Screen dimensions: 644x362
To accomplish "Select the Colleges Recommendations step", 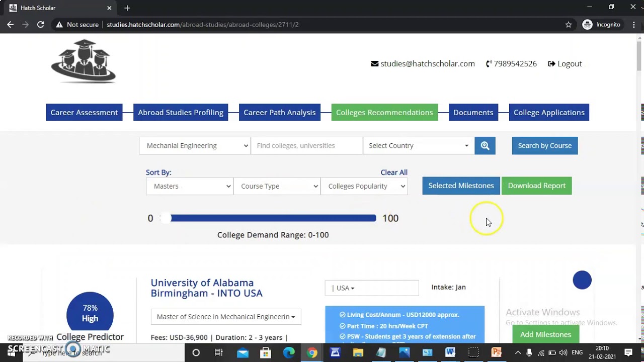I will pyautogui.click(x=384, y=112).
